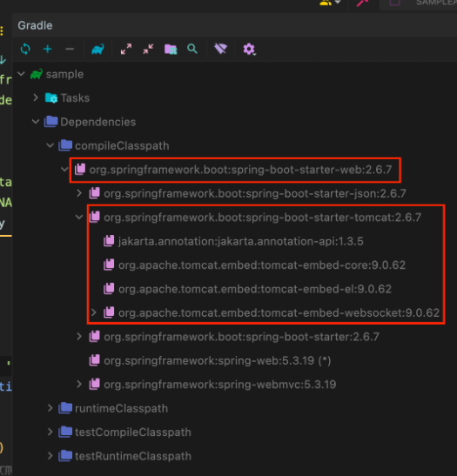Expand the runtimeClasspath node
The height and width of the screenshot is (476, 457).
point(50,408)
